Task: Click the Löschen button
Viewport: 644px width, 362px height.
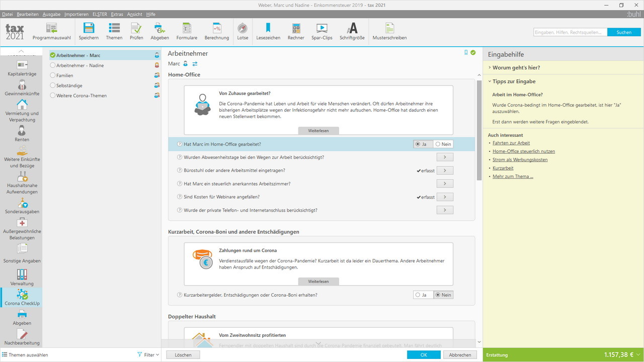Action: [183, 355]
